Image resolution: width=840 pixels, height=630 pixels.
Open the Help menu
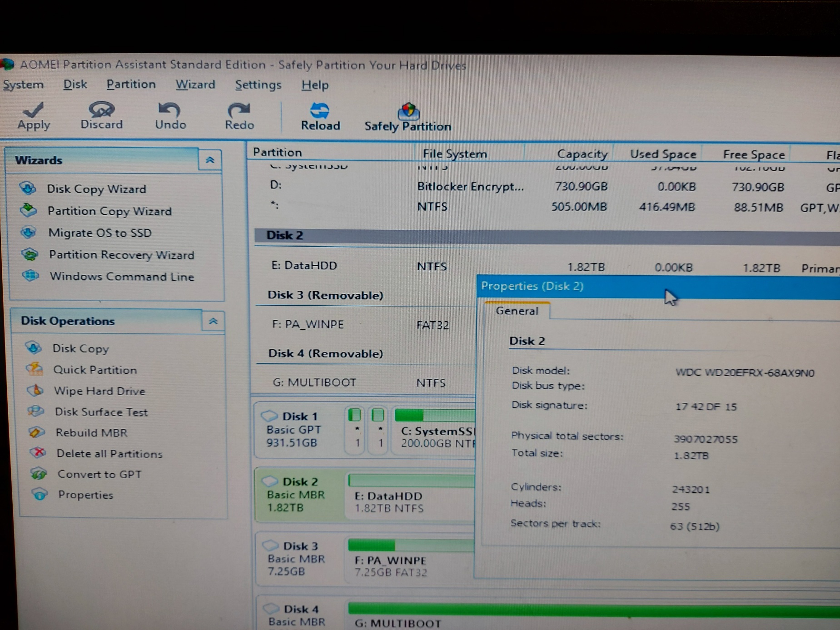click(x=315, y=85)
